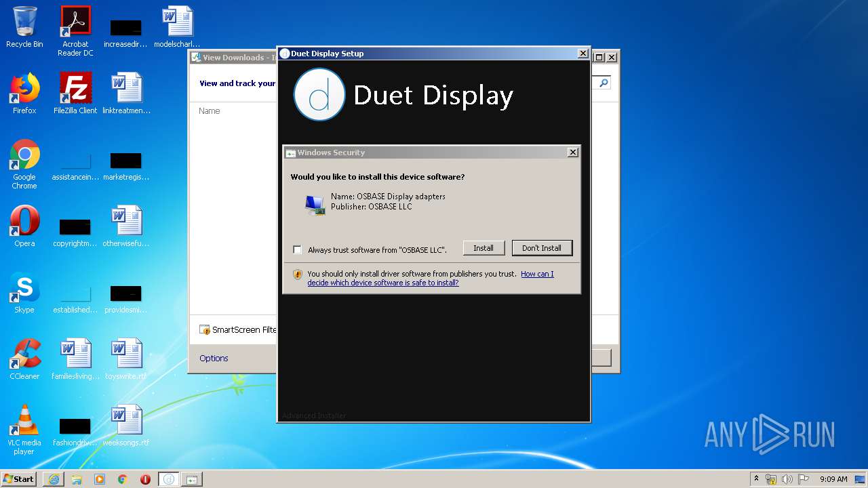The image size is (868, 488).
Task: Select the modelscharl Word document
Action: click(x=178, y=27)
